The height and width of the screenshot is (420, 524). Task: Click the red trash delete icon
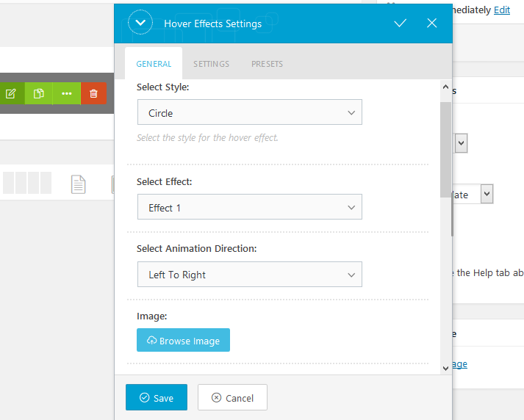93,93
